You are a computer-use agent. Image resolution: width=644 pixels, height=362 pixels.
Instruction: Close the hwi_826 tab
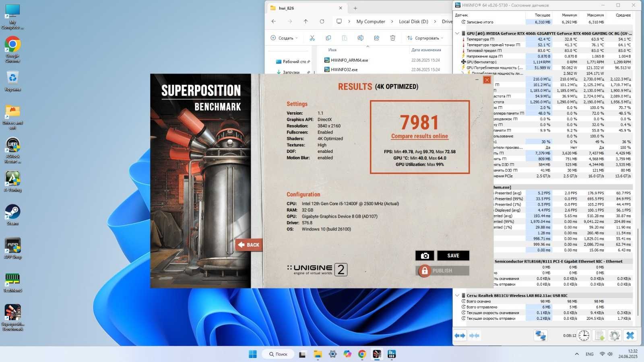[341, 8]
